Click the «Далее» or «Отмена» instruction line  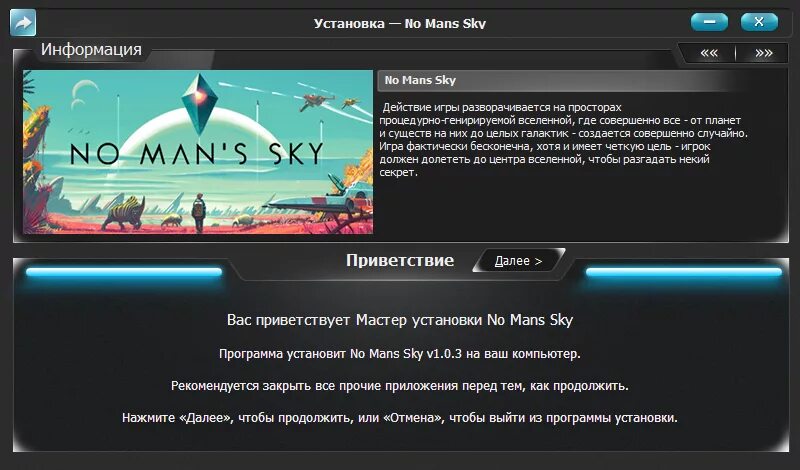(x=400, y=418)
